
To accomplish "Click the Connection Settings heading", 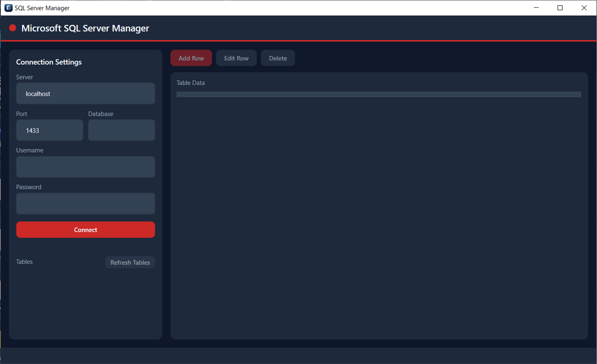I will (49, 62).
